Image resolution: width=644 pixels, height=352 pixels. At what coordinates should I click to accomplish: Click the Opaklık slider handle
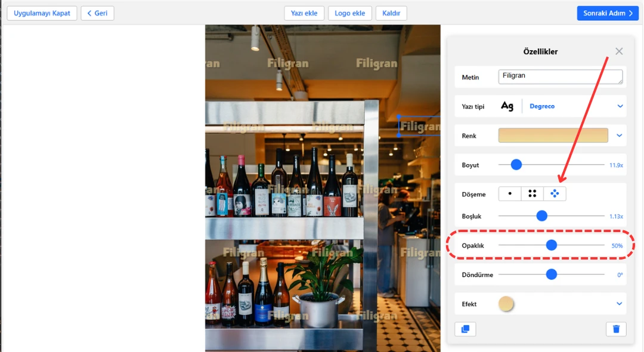point(552,245)
